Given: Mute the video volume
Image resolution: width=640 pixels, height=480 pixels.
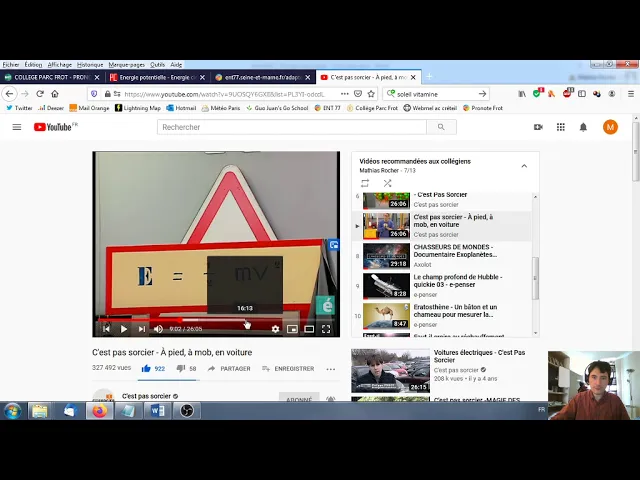Looking at the screenshot, I should click(x=158, y=329).
